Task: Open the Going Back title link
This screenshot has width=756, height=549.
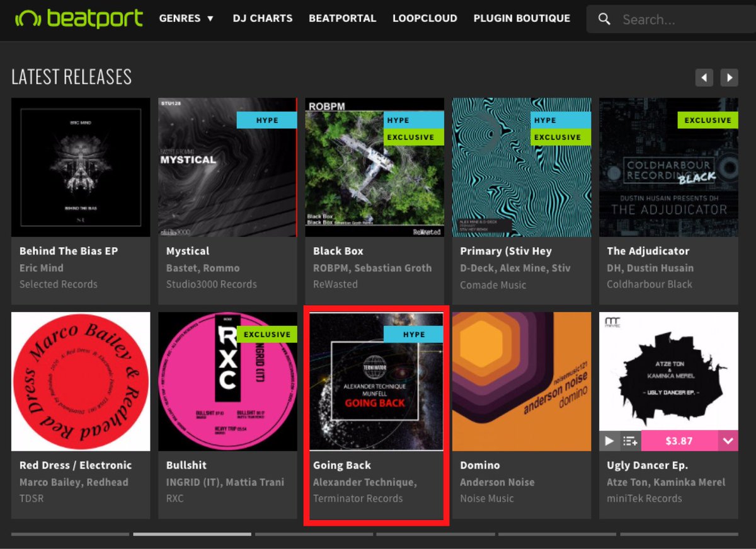Action: point(342,465)
